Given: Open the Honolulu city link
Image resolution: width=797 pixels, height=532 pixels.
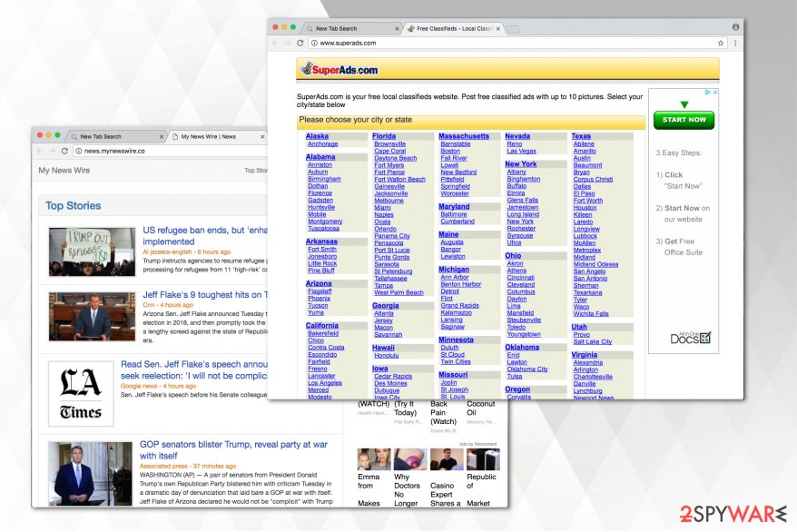Looking at the screenshot, I should pos(387,356).
